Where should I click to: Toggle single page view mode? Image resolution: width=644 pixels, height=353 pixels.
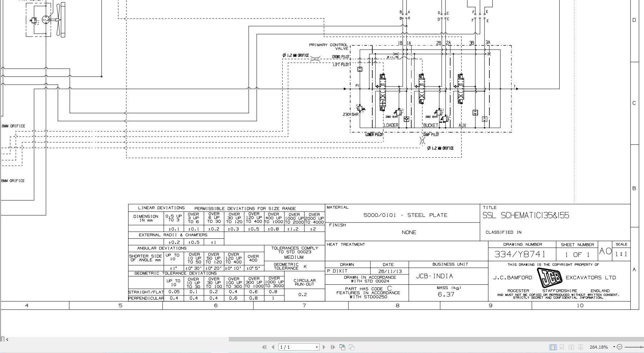(x=553, y=347)
